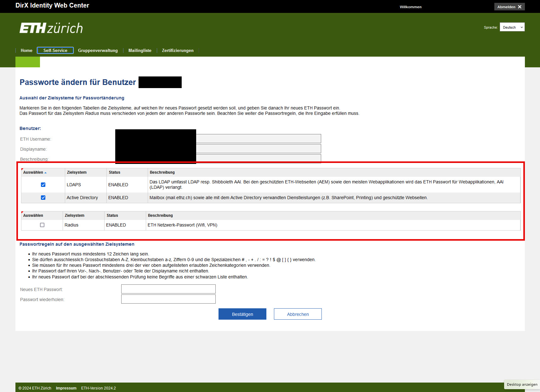This screenshot has height=392, width=540.
Task: Open the Impressum link in footer
Action: pos(66,388)
